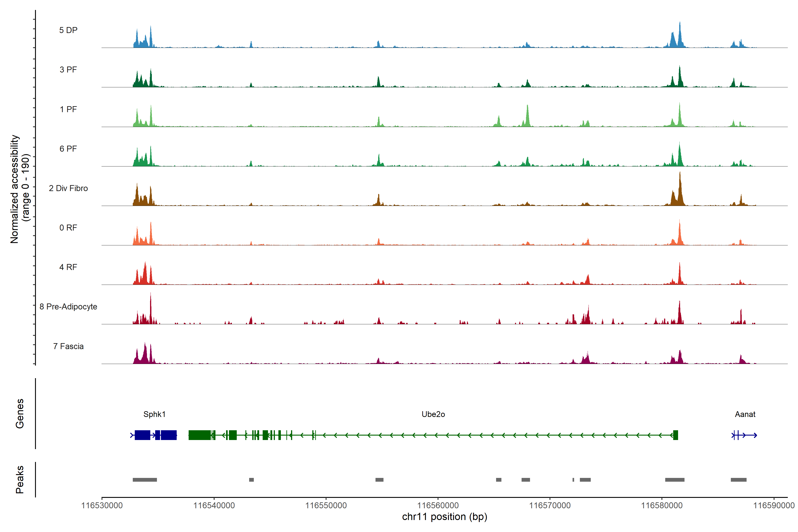Click the leftmost gray peak bar
Image resolution: width=798 pixels, height=532 pixels.
point(145,480)
